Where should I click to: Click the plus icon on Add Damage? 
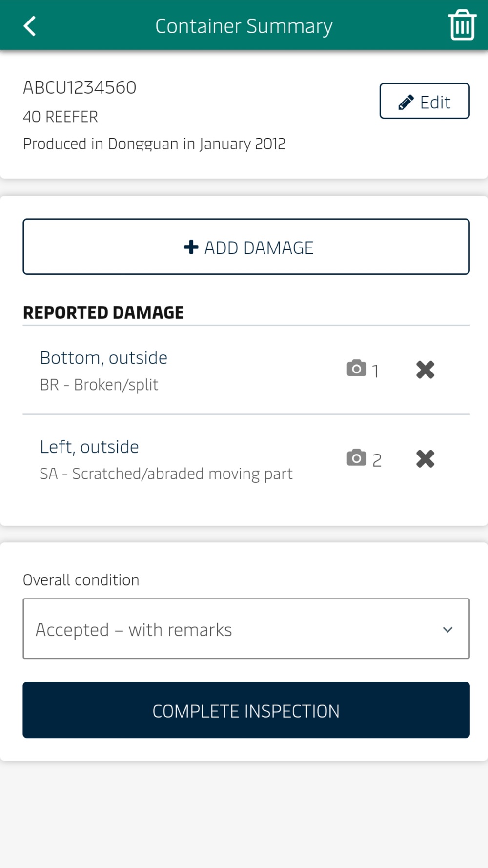tap(191, 247)
